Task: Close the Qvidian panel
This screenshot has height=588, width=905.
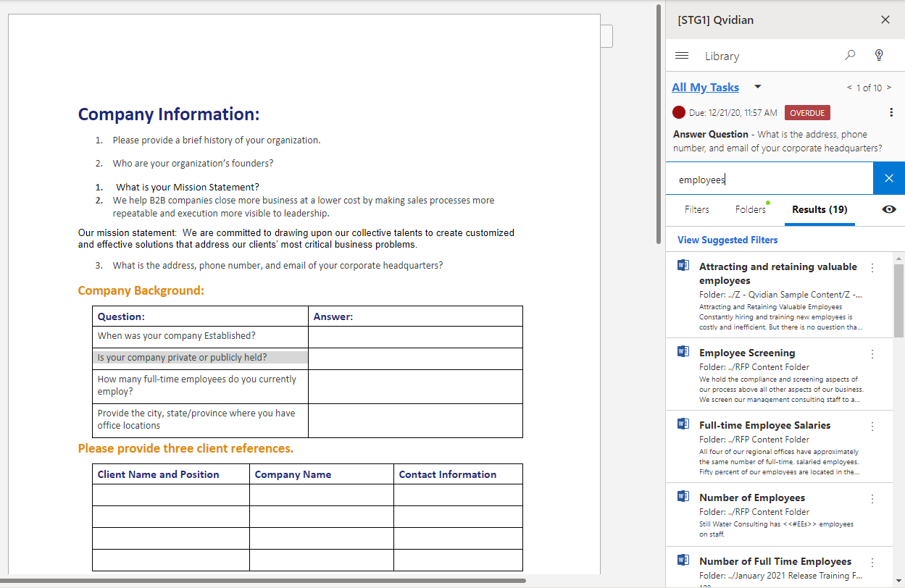Action: [885, 20]
